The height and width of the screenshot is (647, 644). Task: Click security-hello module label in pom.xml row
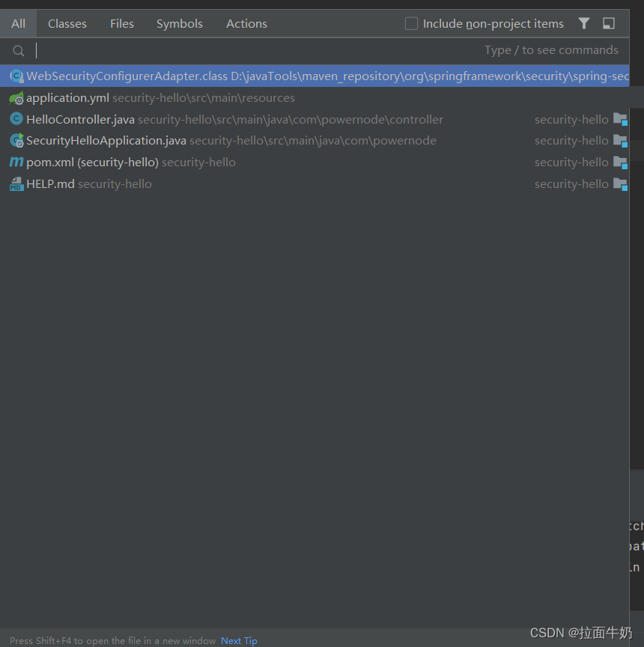571,162
